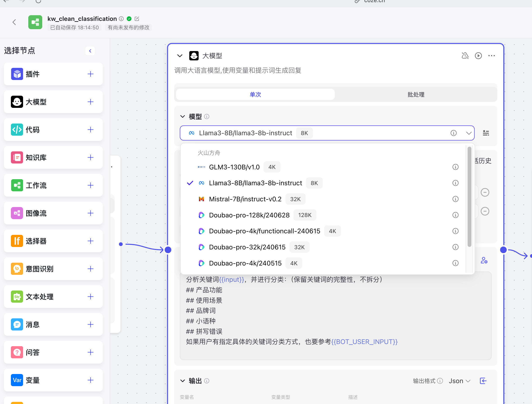The image size is (532, 404).
Task: Click the {{BOT_USER_INPUT}} variable in prompt
Action: point(364,342)
